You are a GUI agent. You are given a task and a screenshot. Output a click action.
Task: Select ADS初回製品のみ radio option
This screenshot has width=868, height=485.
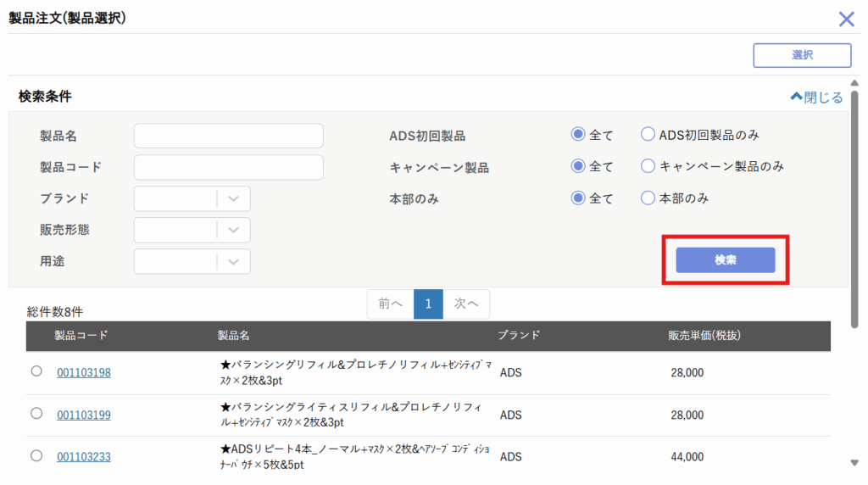[648, 134]
